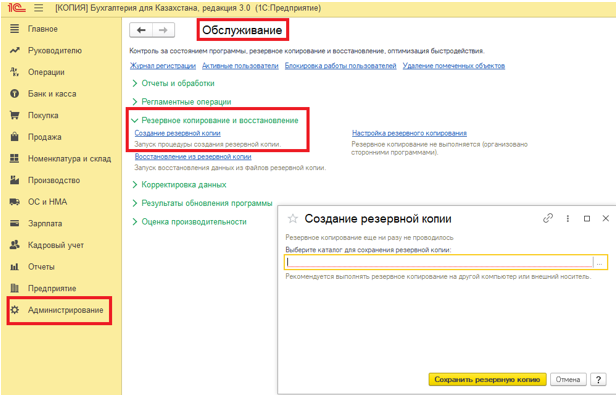Click the Номенклатура и склад icon

(15, 158)
